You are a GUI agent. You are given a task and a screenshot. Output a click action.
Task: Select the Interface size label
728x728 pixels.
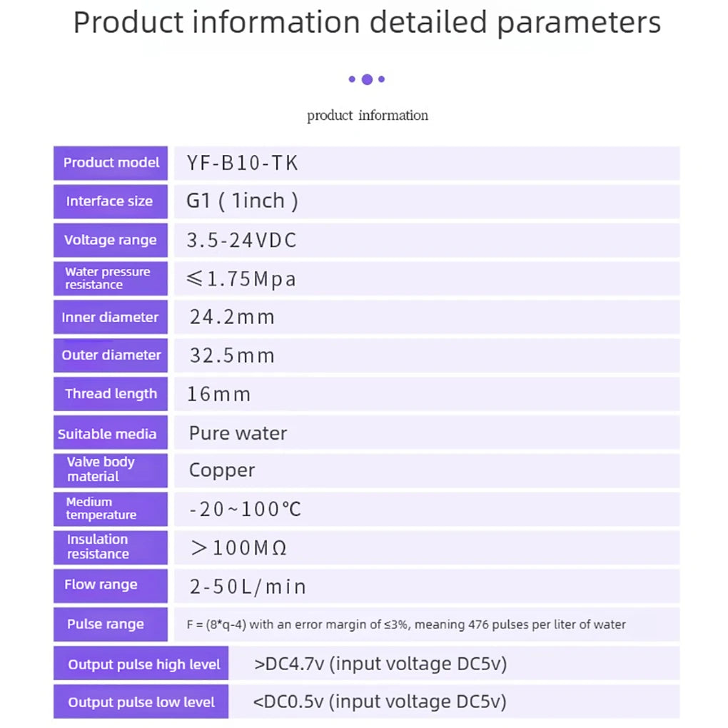(x=111, y=201)
